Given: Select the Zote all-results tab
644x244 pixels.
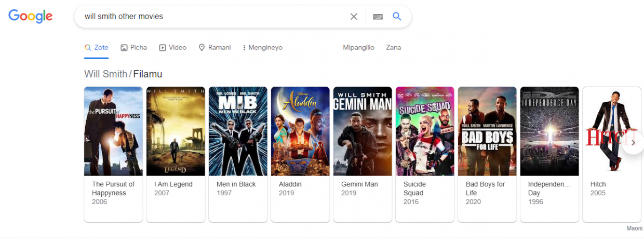Looking at the screenshot, I should click(x=97, y=47).
